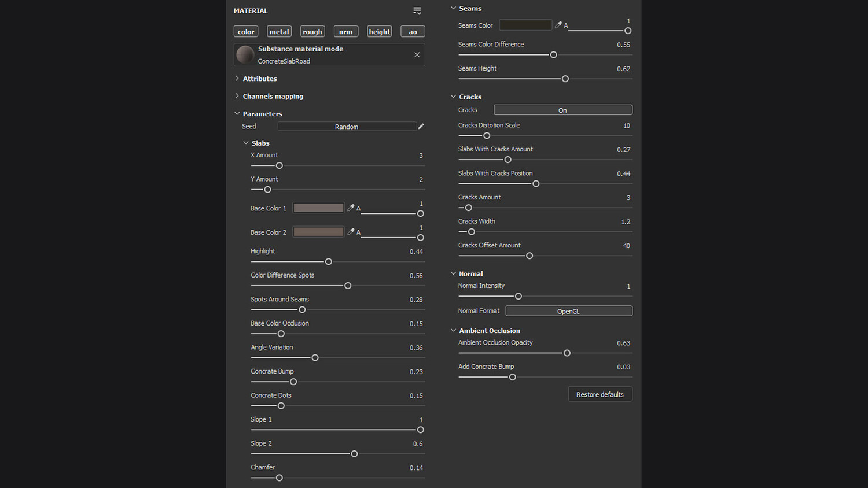Open the Base Color 1 swatch
Image resolution: width=868 pixels, height=488 pixels.
pos(318,208)
